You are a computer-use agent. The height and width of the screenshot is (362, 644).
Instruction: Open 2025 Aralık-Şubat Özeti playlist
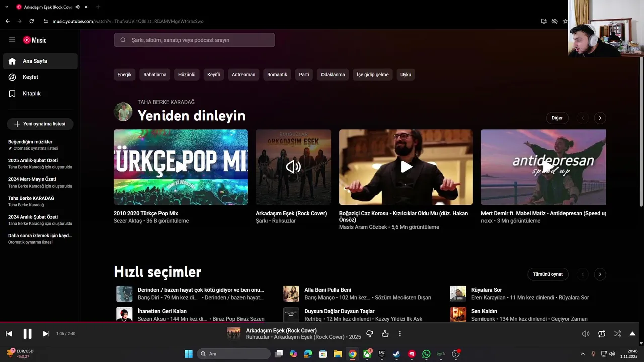(40, 163)
